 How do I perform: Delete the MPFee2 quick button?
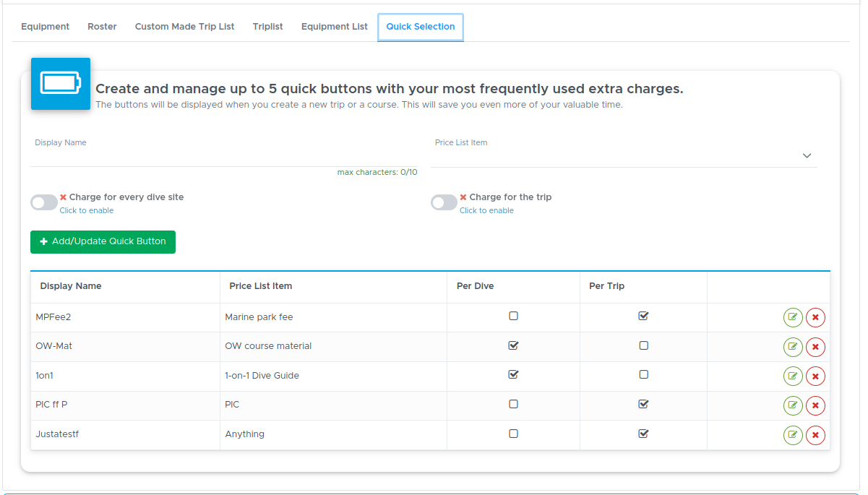point(815,318)
